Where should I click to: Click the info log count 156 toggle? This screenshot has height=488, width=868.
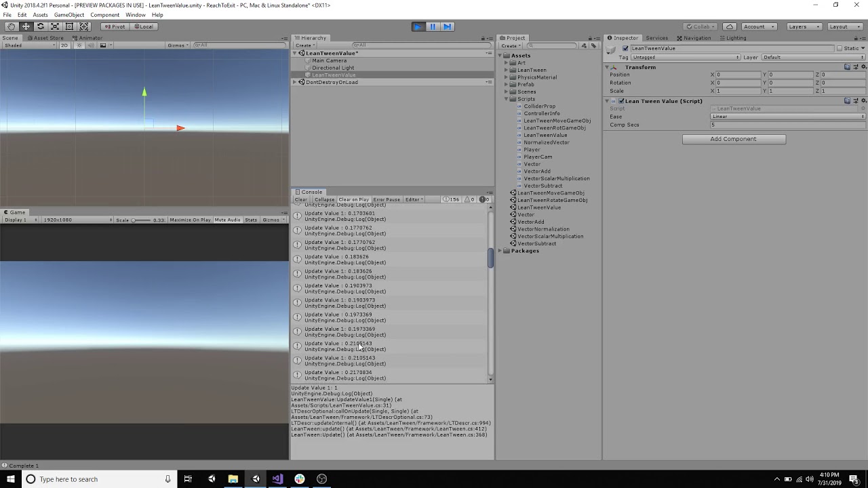(451, 199)
